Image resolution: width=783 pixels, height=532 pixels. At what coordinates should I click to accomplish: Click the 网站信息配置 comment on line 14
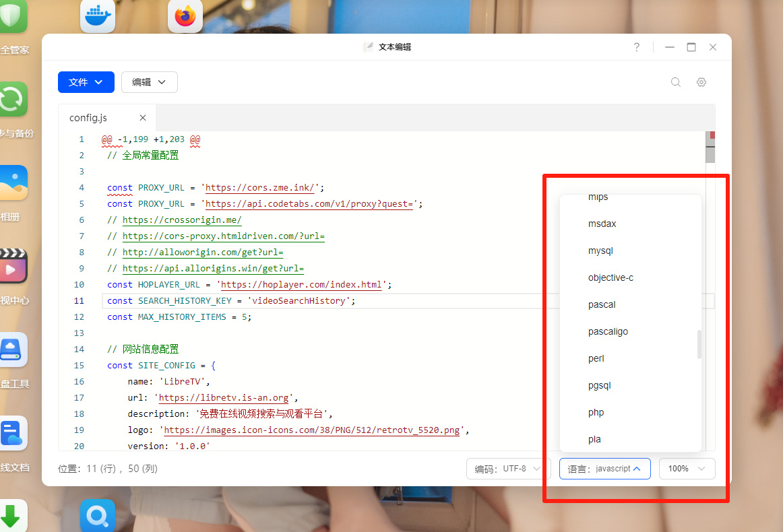coord(150,350)
